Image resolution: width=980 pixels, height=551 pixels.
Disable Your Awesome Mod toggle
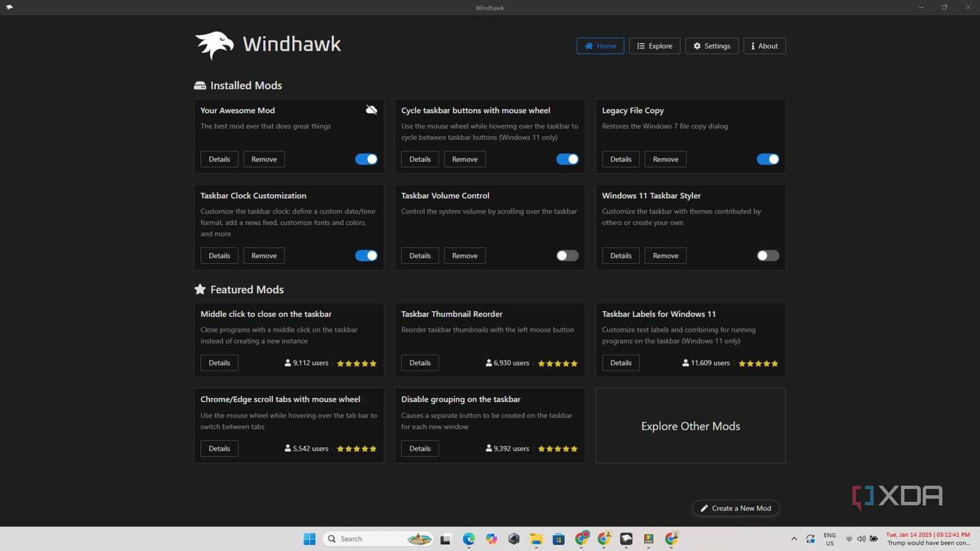pos(366,159)
